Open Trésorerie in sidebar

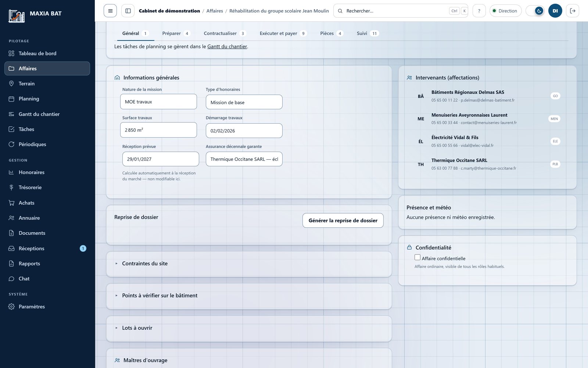point(47,187)
